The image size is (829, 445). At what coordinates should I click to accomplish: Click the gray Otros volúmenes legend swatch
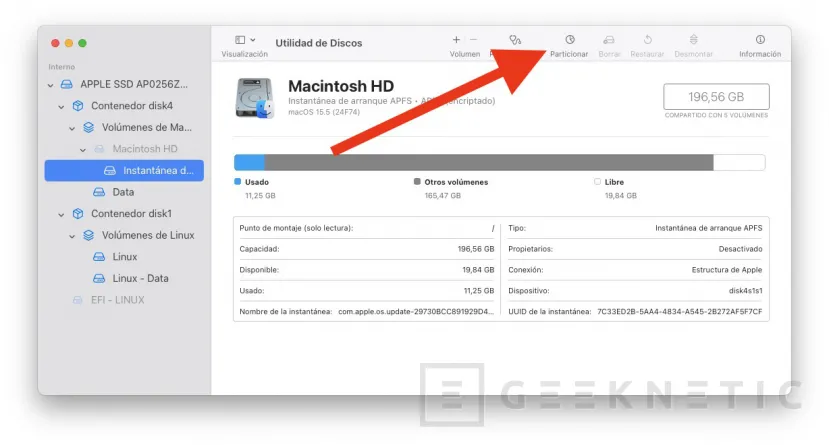point(417,182)
